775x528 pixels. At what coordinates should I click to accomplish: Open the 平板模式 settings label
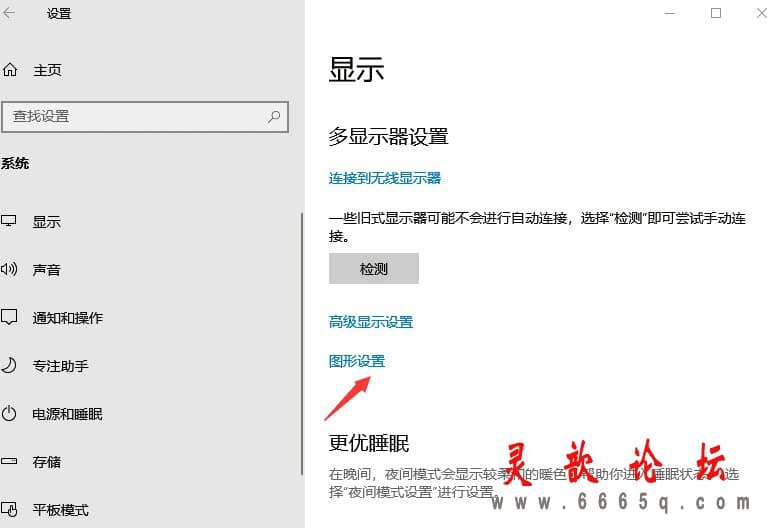pyautogui.click(x=61, y=510)
